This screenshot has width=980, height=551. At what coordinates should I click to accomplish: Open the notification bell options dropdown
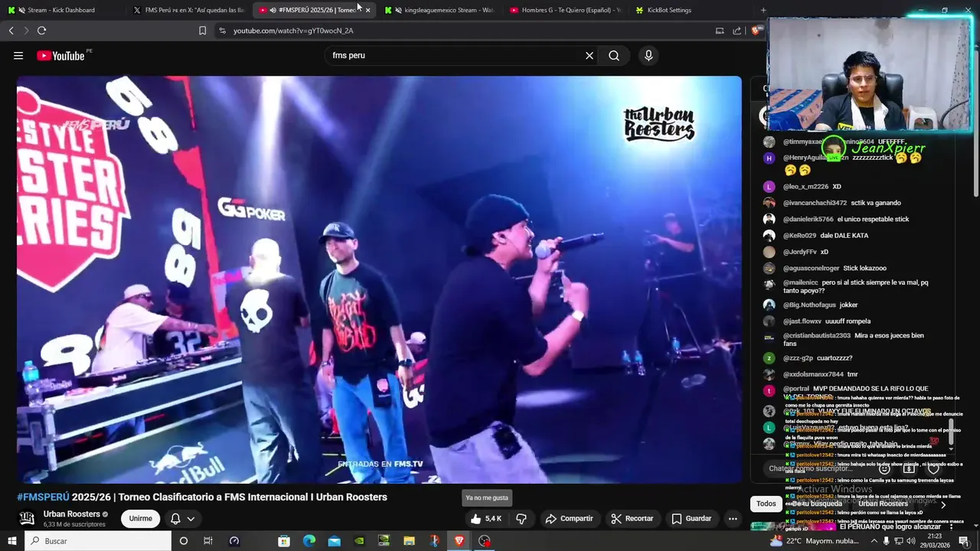[x=182, y=519]
